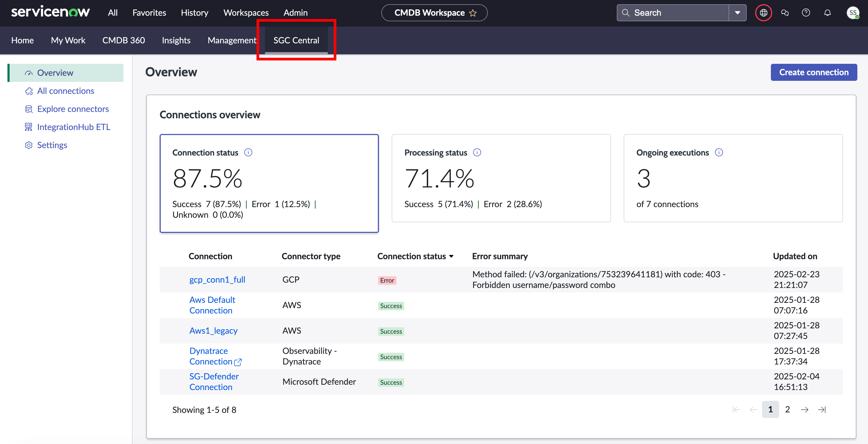Image resolution: width=868 pixels, height=444 pixels.
Task: Click the 403 Forbidden error summary text
Action: pos(599,280)
